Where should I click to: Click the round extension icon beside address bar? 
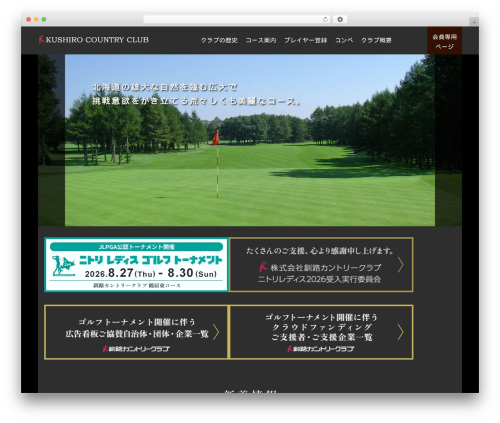(x=340, y=19)
